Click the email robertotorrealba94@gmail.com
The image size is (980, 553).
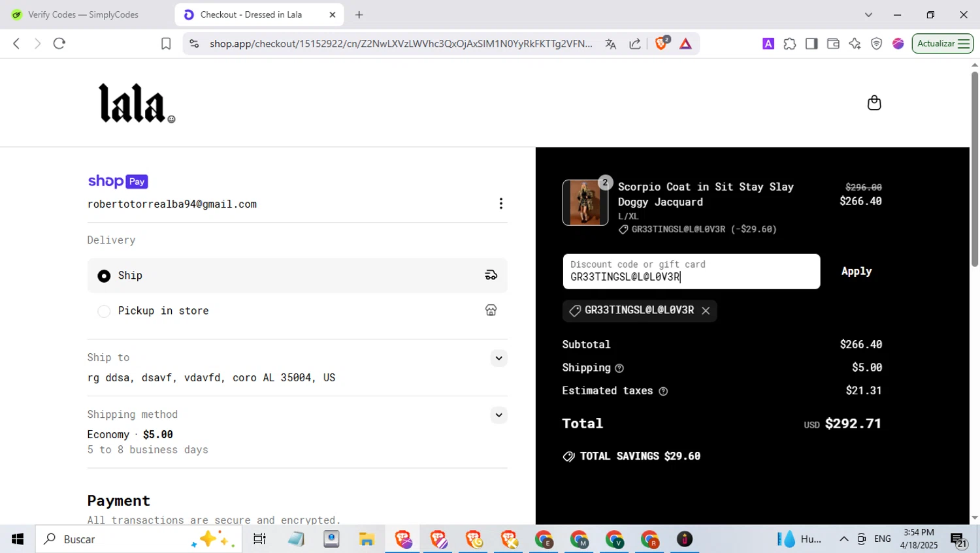coord(172,204)
